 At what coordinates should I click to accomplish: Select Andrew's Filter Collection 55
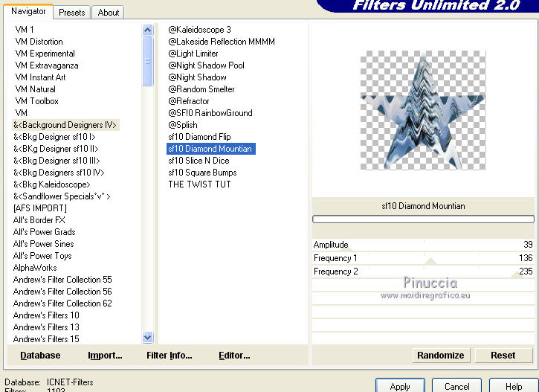coord(62,280)
